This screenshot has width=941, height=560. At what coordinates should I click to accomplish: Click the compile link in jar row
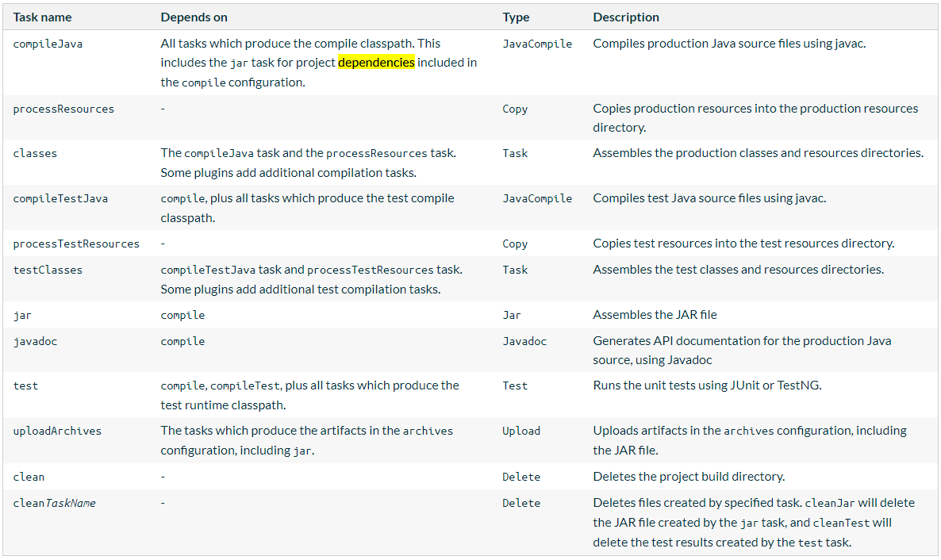click(182, 315)
